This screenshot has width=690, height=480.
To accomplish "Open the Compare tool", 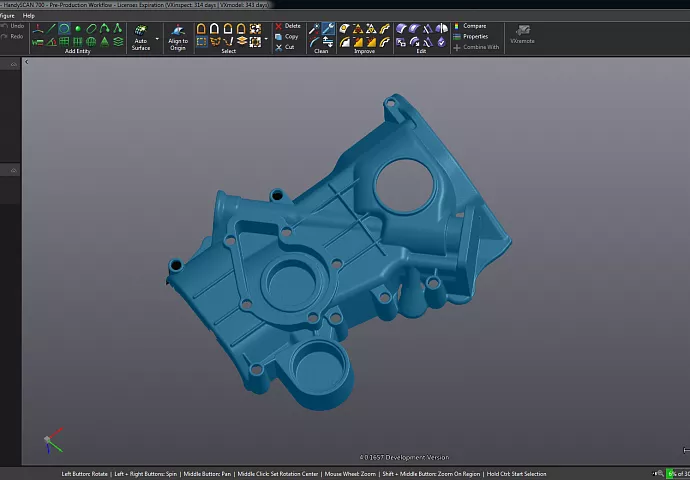I will (473, 26).
